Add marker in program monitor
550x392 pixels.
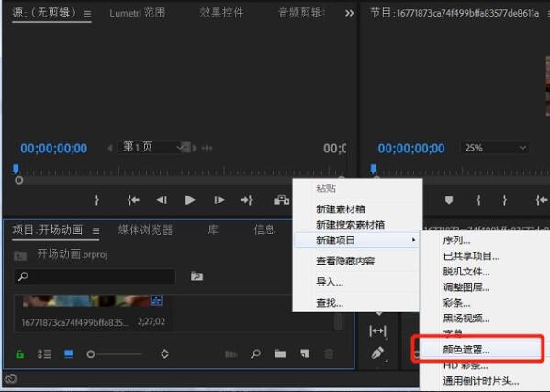(449, 200)
